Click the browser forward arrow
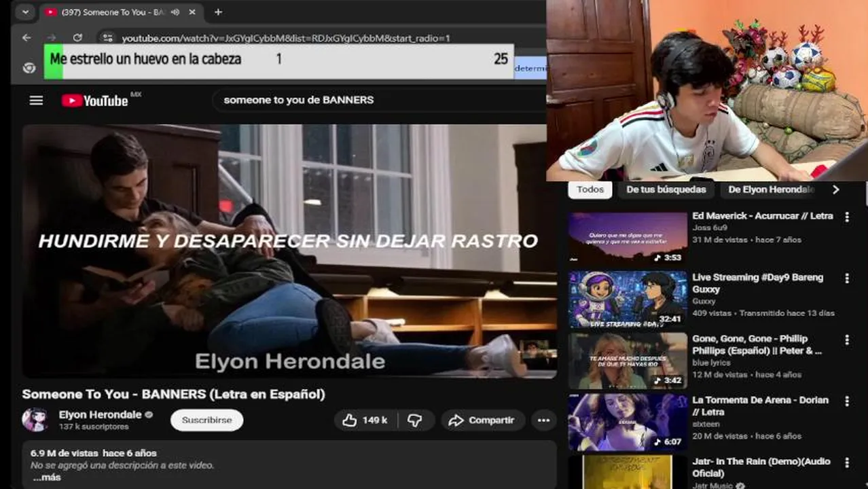This screenshot has height=489, width=868. click(x=52, y=38)
